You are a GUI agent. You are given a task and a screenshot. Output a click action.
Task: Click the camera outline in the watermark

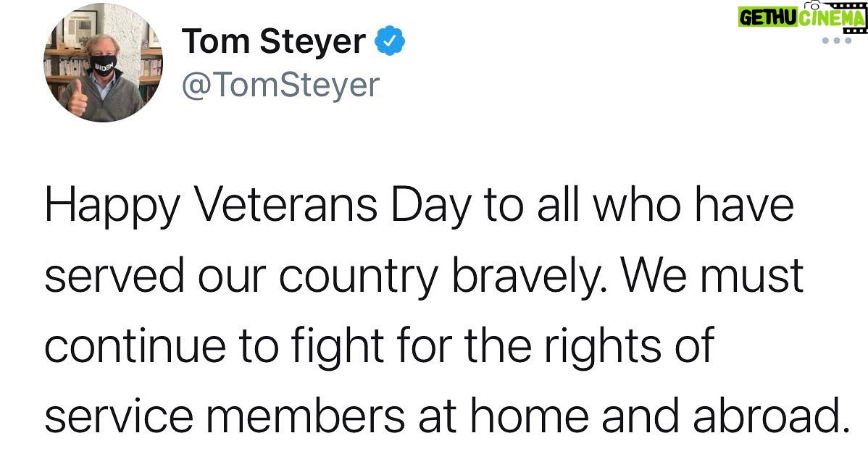click(x=813, y=5)
